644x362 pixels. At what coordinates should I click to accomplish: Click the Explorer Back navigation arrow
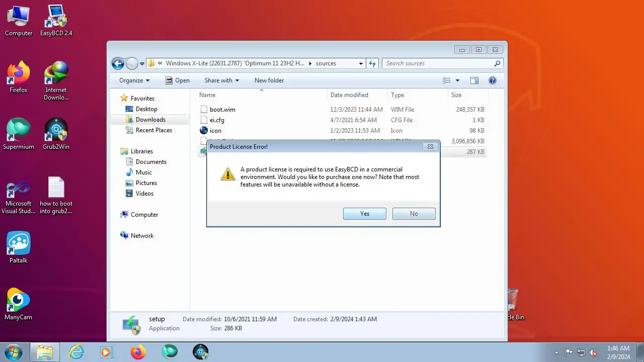tap(118, 63)
